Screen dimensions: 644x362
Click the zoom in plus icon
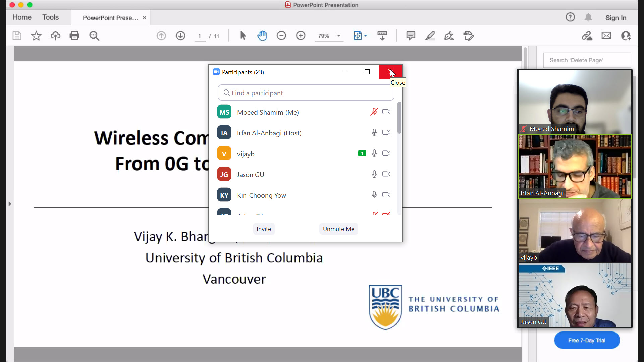coord(301,36)
